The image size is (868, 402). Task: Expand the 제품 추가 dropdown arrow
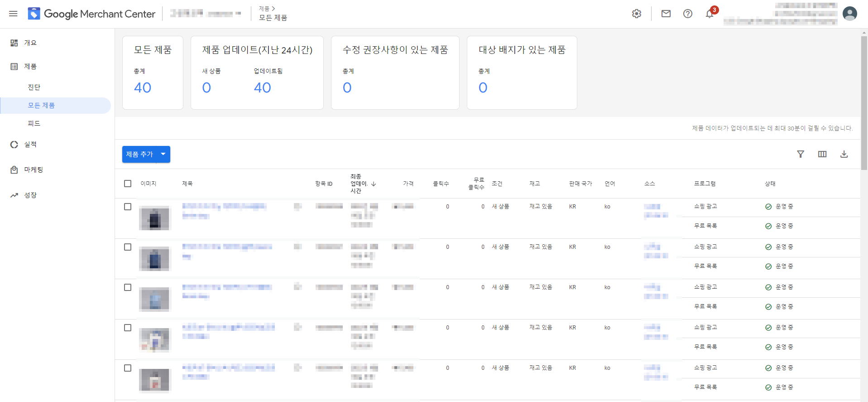click(x=163, y=154)
